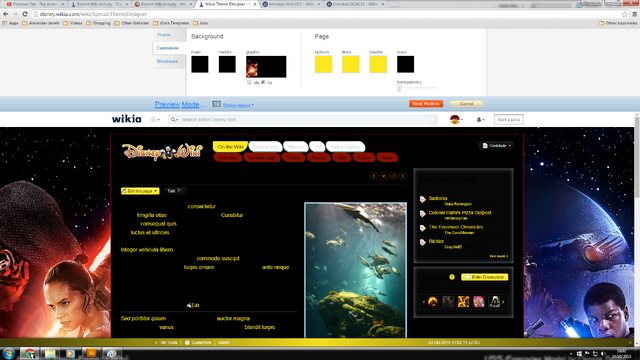Click the Search within Disney Wiki field

tap(304, 120)
